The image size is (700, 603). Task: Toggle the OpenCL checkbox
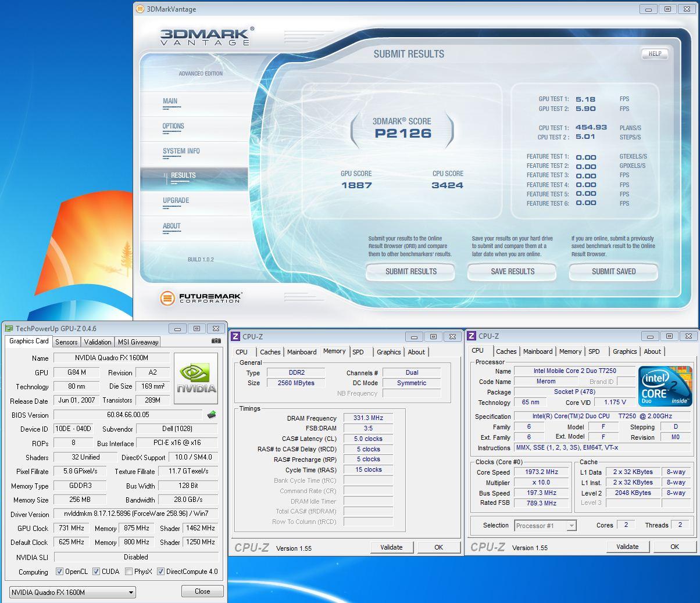(x=59, y=572)
